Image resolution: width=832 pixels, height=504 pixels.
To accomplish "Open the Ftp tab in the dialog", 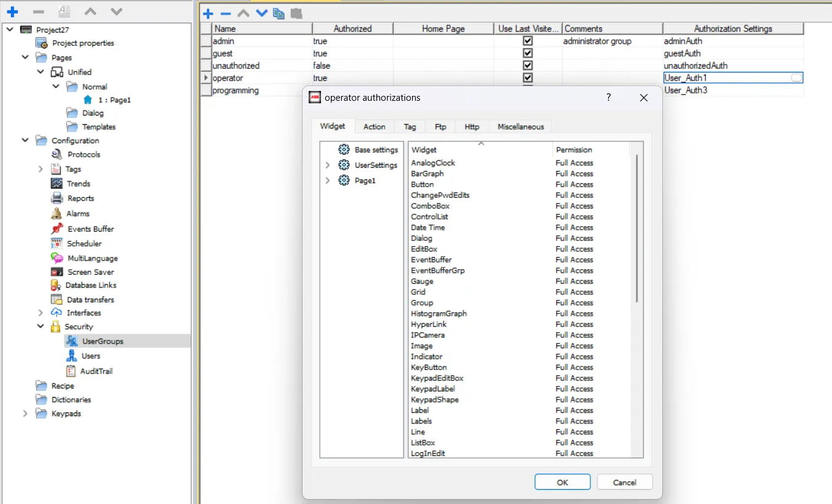I will (440, 127).
